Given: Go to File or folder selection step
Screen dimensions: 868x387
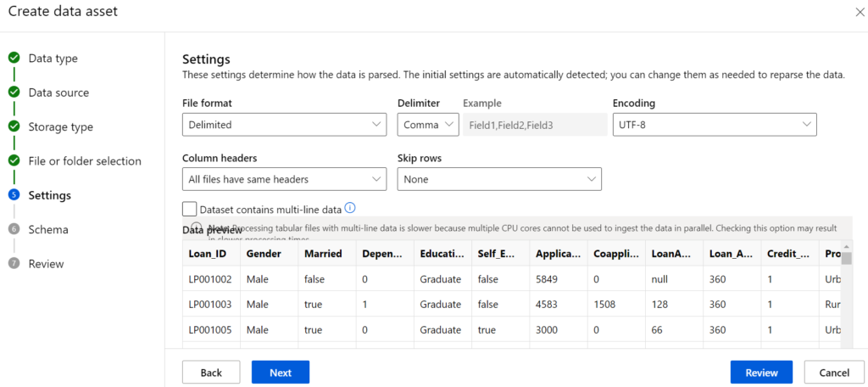Looking at the screenshot, I should click(x=85, y=161).
